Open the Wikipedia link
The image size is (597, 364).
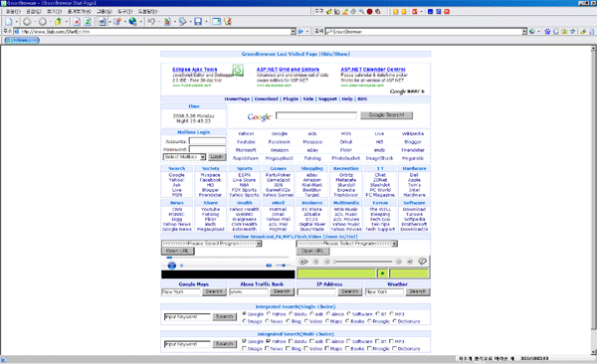click(412, 133)
